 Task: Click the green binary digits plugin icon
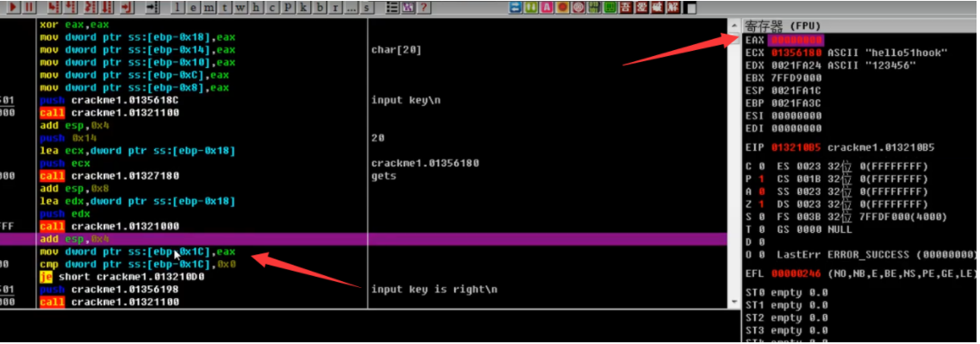point(594,8)
